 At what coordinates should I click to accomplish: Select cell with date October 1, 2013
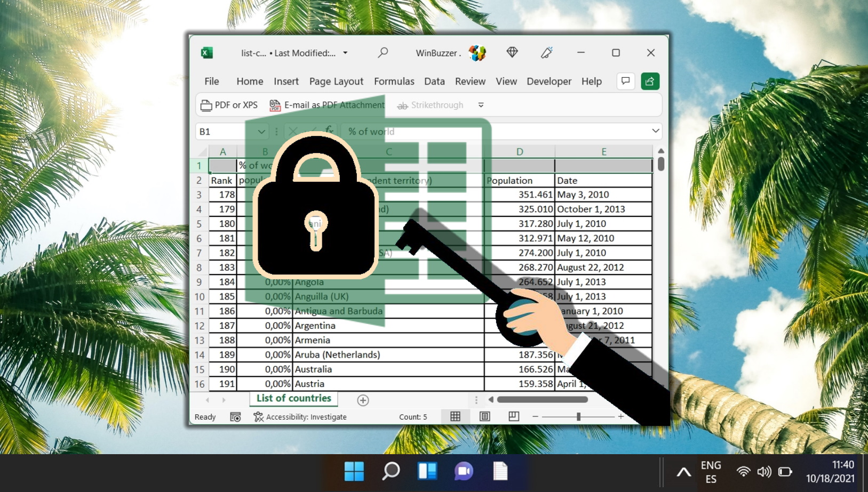tap(603, 209)
